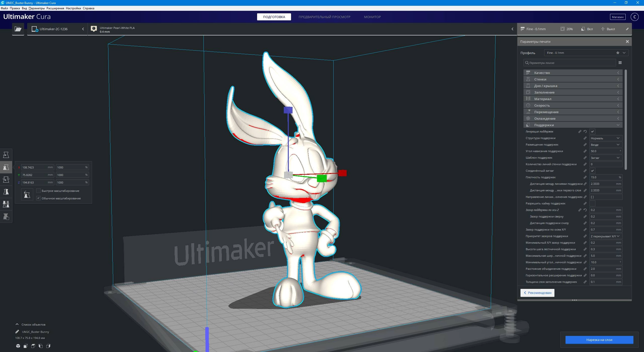Toggle Соединённый зигзаг checkbox
The image size is (644, 352).
pos(592,171)
